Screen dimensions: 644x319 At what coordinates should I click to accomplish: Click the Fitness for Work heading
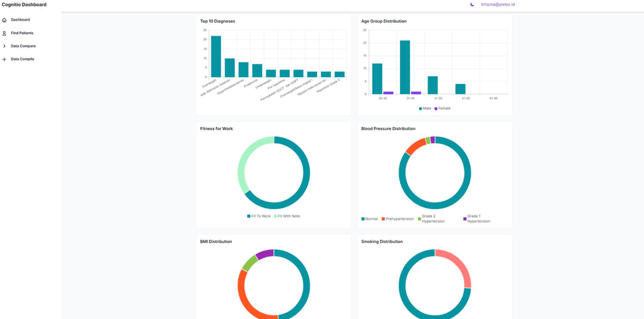216,129
